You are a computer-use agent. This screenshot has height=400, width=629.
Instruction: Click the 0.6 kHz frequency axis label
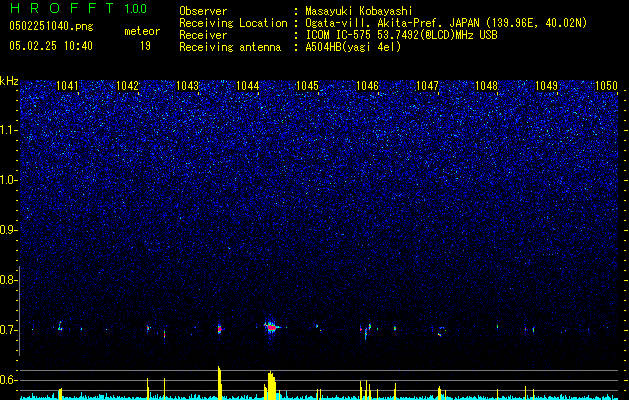(x=8, y=380)
